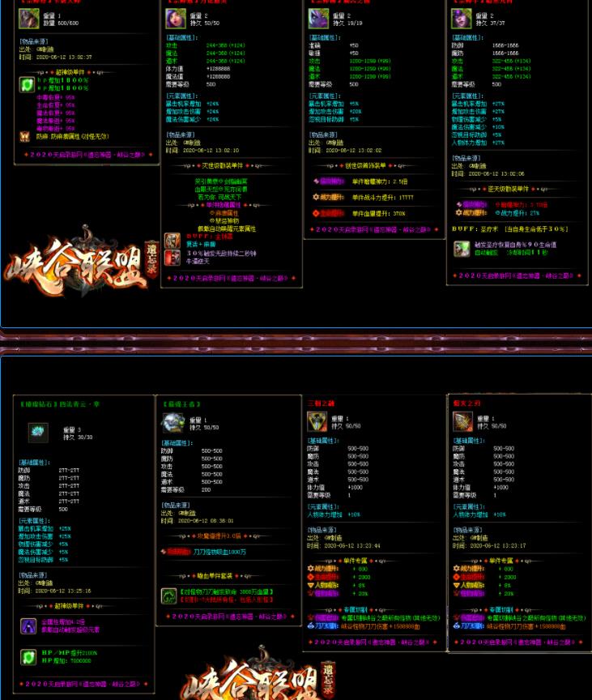Click the green sword buff icon in top-right panel
Viewport: 592px width, 700px height.
click(462, 249)
